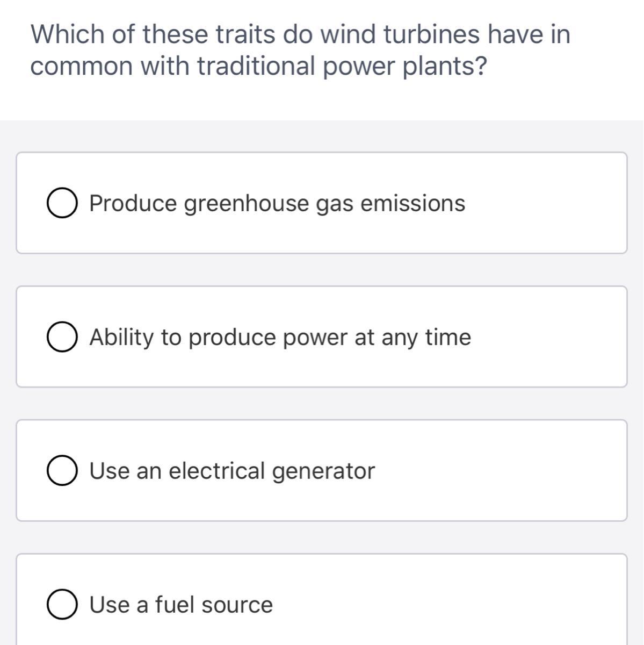Click 'traditional power plants?' in the question
The image size is (644, 645).
(341, 66)
